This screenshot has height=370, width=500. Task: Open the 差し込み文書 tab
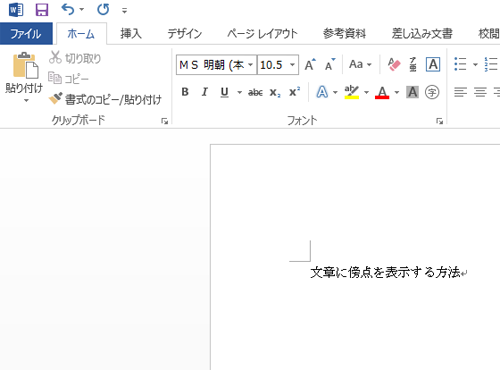pyautogui.click(x=422, y=33)
